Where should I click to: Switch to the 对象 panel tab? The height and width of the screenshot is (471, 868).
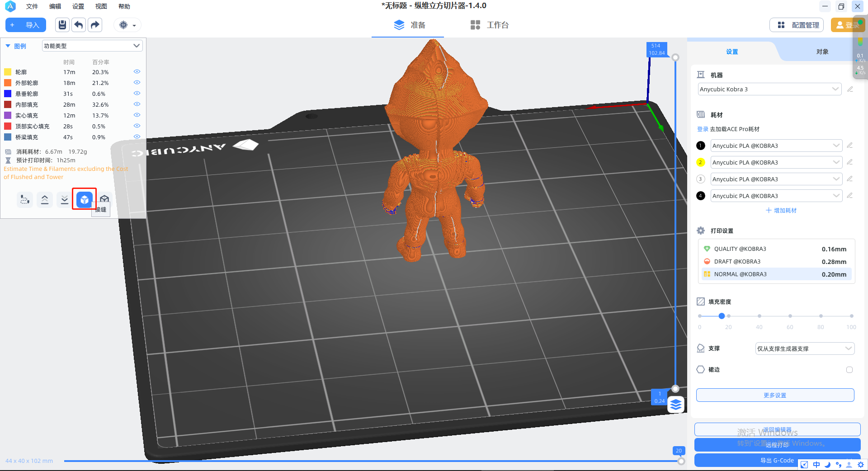[822, 52]
